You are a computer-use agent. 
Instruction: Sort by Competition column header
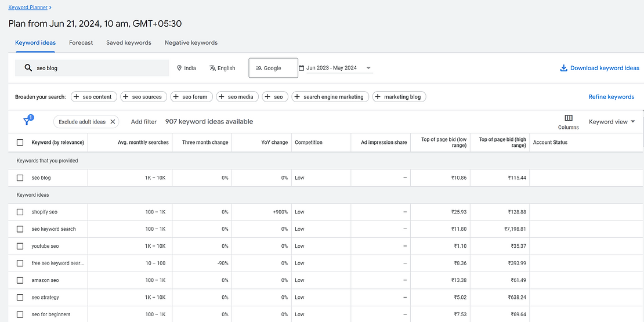pos(309,143)
